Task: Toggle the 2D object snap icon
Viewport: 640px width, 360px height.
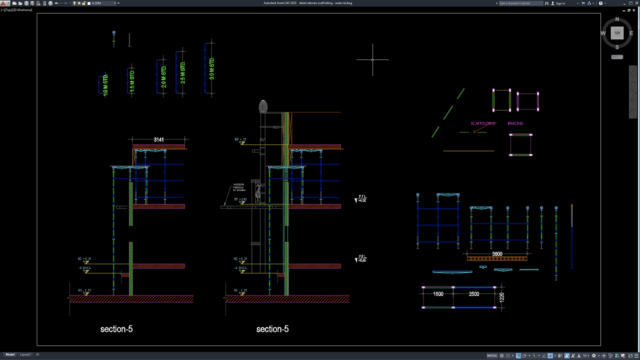Action: tap(550, 356)
